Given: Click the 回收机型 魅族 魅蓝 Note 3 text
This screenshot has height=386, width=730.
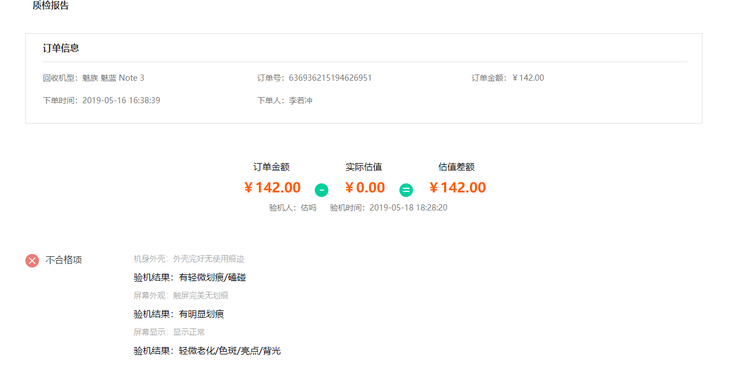Looking at the screenshot, I should [x=94, y=78].
